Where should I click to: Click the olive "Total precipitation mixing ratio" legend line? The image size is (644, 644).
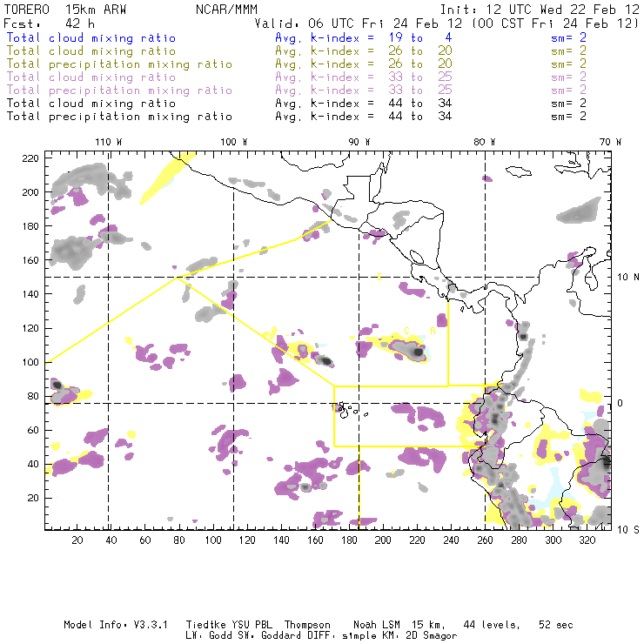[x=119, y=64]
